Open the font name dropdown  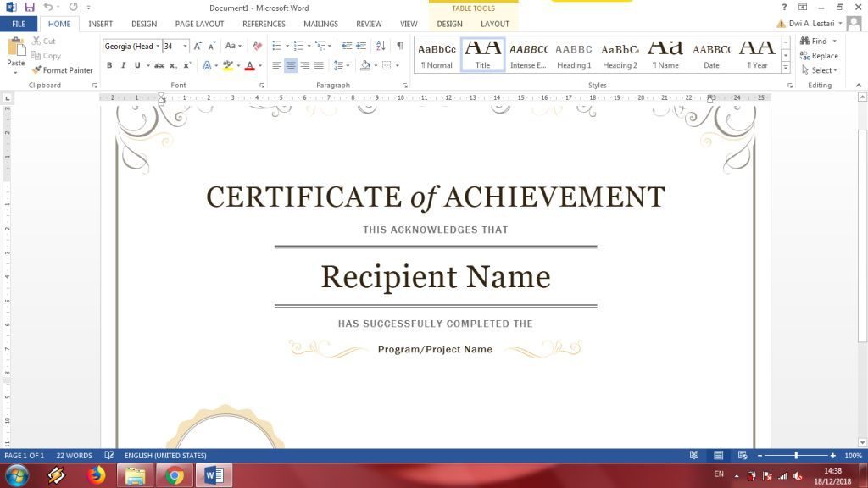click(x=158, y=46)
